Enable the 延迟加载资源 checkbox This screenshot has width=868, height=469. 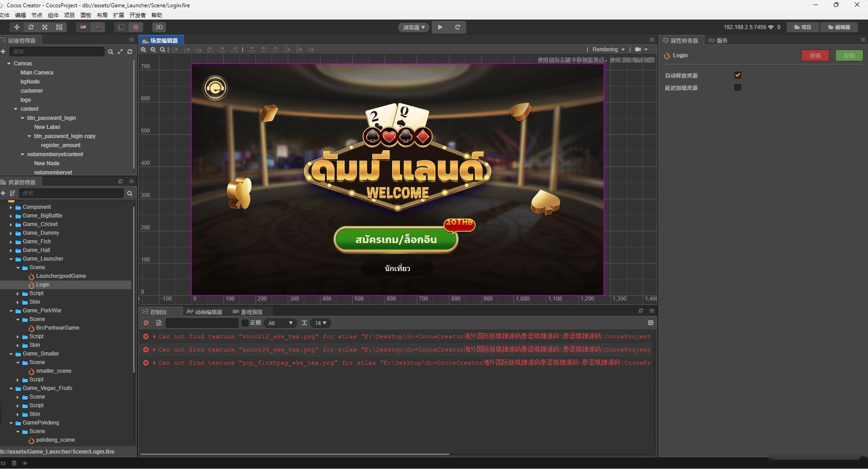738,88
